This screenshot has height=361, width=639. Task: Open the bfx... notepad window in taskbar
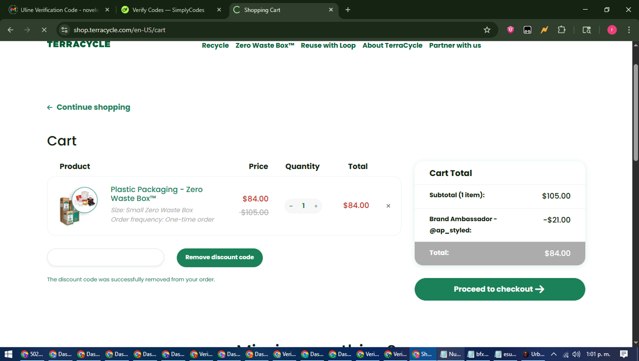(478, 354)
